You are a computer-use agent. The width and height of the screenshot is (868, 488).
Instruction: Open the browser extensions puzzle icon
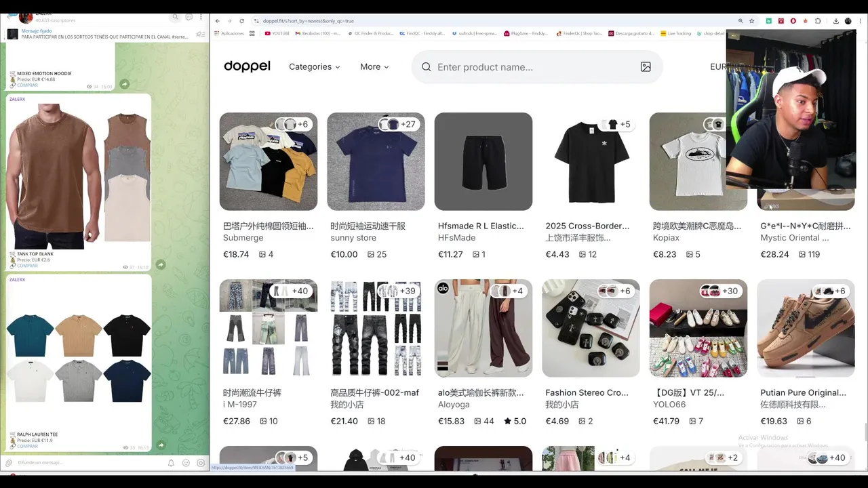click(818, 21)
